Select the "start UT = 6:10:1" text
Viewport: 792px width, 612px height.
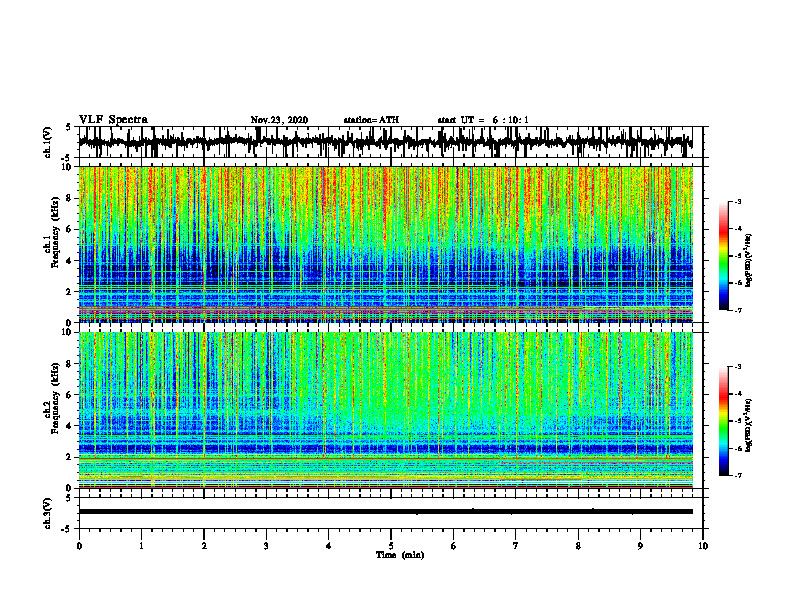tap(483, 120)
